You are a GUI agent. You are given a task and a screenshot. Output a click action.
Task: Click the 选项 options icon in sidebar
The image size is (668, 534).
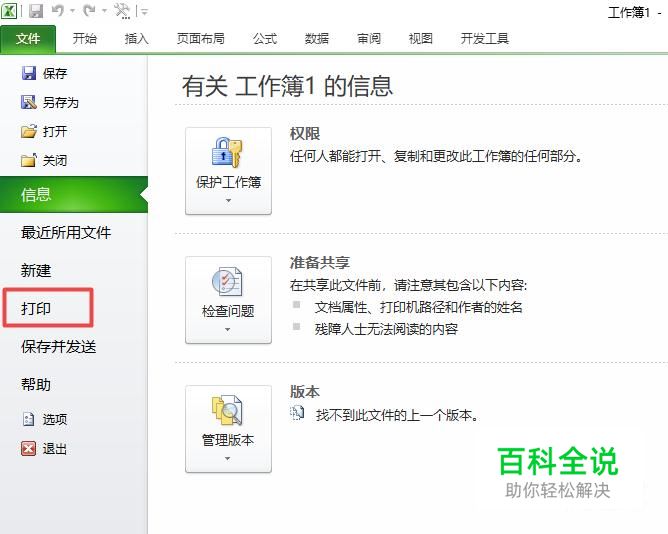pos(29,419)
